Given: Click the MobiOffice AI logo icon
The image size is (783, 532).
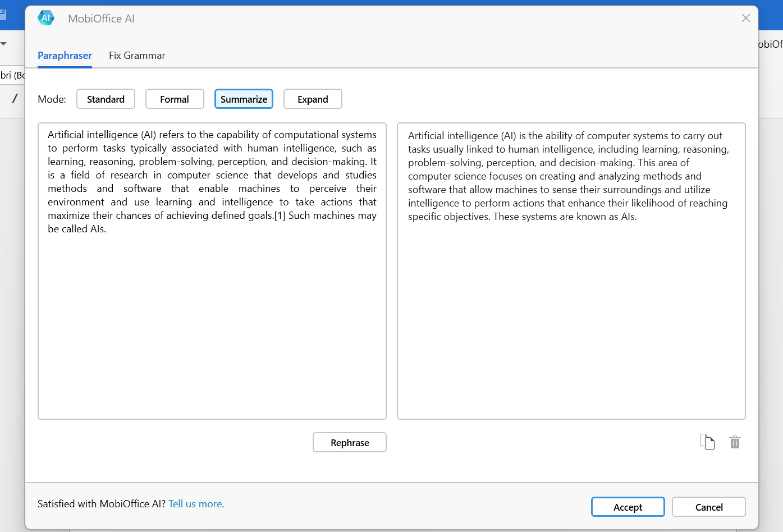Looking at the screenshot, I should pos(46,18).
